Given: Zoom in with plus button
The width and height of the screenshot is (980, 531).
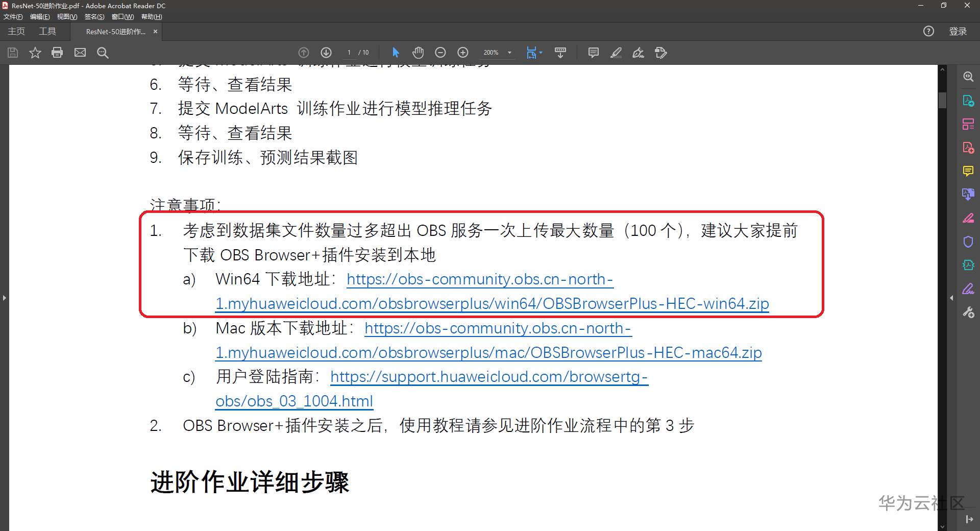Looking at the screenshot, I should [x=463, y=53].
